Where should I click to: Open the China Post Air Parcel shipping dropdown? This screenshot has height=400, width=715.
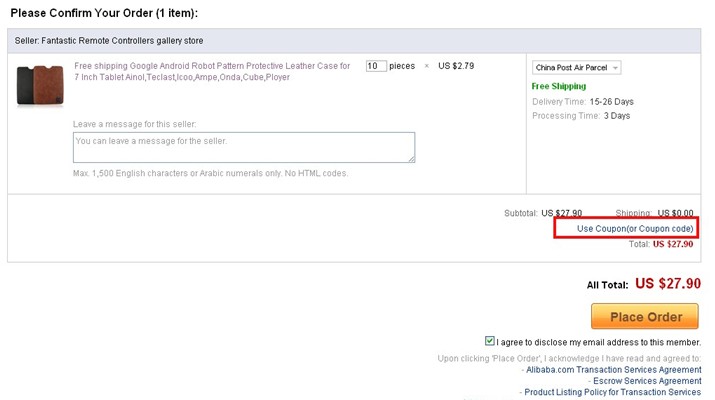tap(576, 68)
